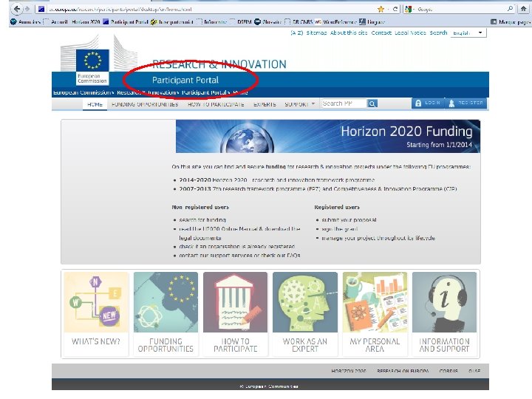
Task: Open the Horizon 2020 bookmark
Action: pos(86,21)
